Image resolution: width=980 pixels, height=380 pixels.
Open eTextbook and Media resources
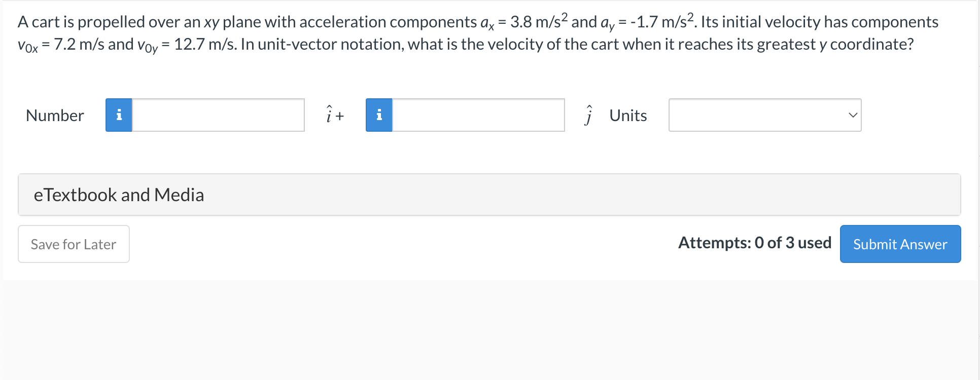[119, 195]
